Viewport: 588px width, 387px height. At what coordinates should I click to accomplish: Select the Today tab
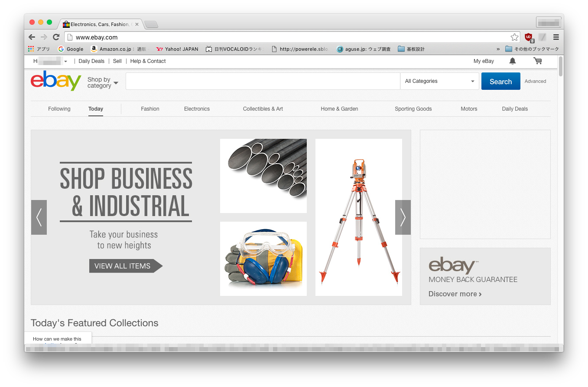tap(96, 109)
